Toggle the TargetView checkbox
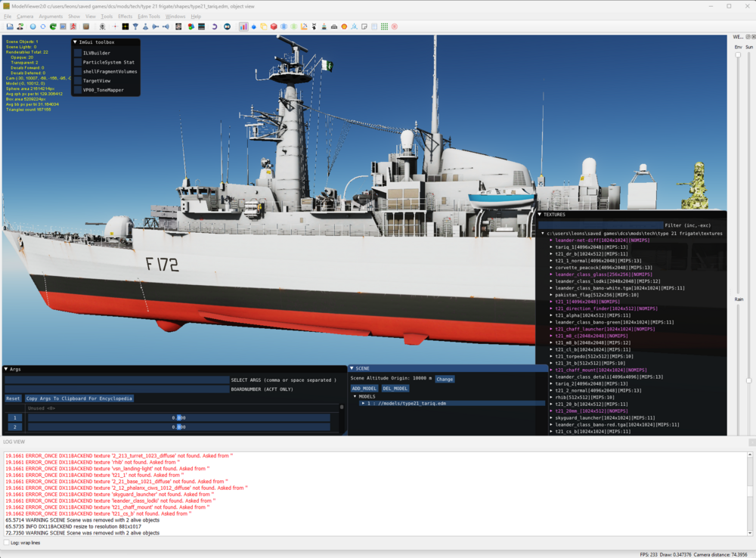The height and width of the screenshot is (558, 756). click(77, 80)
